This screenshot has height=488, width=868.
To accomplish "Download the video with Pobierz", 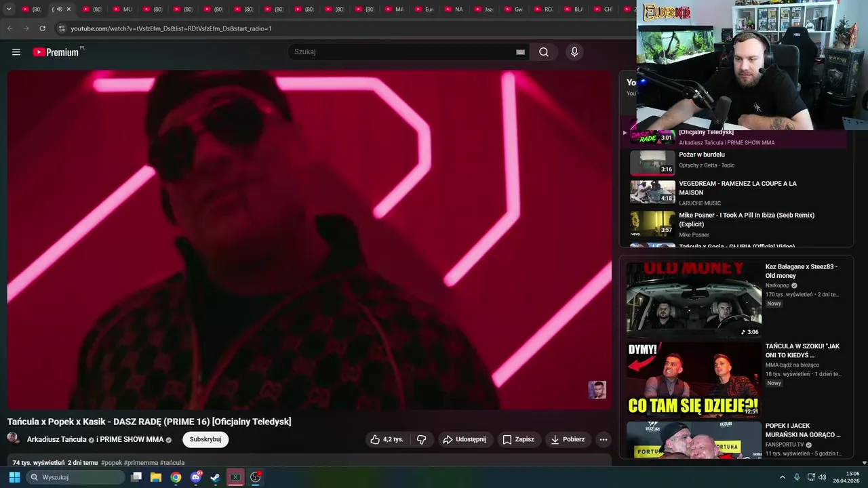I will [x=568, y=439].
